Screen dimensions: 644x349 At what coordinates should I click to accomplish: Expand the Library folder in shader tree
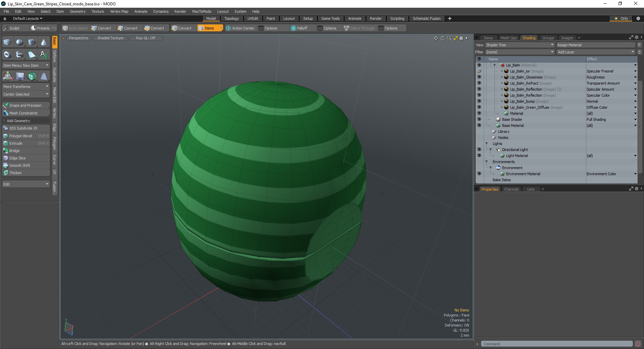(494, 132)
